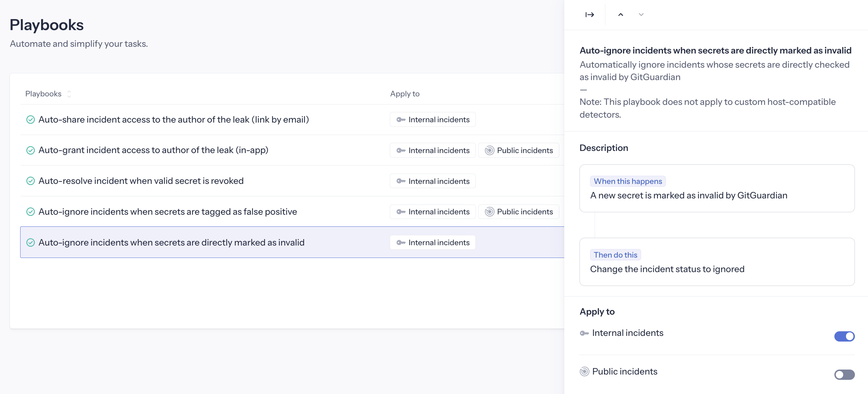The width and height of the screenshot is (868, 394).
Task: Enable Public incidents toggle
Action: 844,375
